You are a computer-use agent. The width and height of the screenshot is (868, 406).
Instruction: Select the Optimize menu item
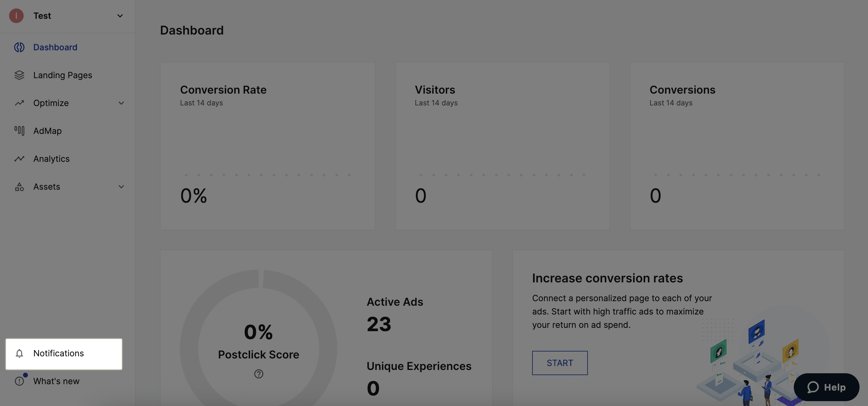tap(51, 103)
